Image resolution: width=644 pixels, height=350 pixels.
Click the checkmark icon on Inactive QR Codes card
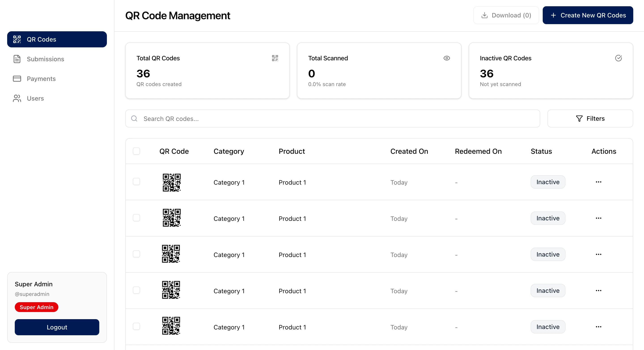coord(618,58)
